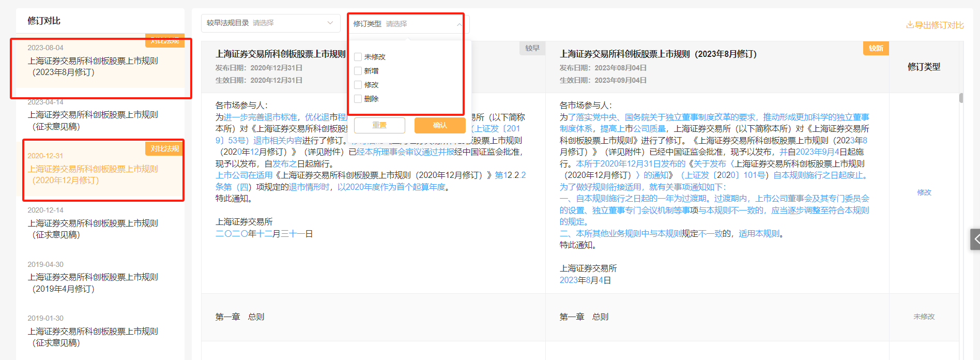Image resolution: width=980 pixels, height=360 pixels.
Task: Check the 修改 checkbox
Action: tap(358, 85)
